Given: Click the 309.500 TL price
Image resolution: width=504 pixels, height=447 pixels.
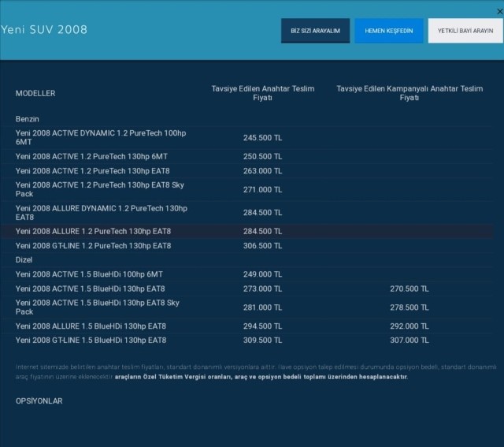Looking at the screenshot, I should [x=262, y=340].
